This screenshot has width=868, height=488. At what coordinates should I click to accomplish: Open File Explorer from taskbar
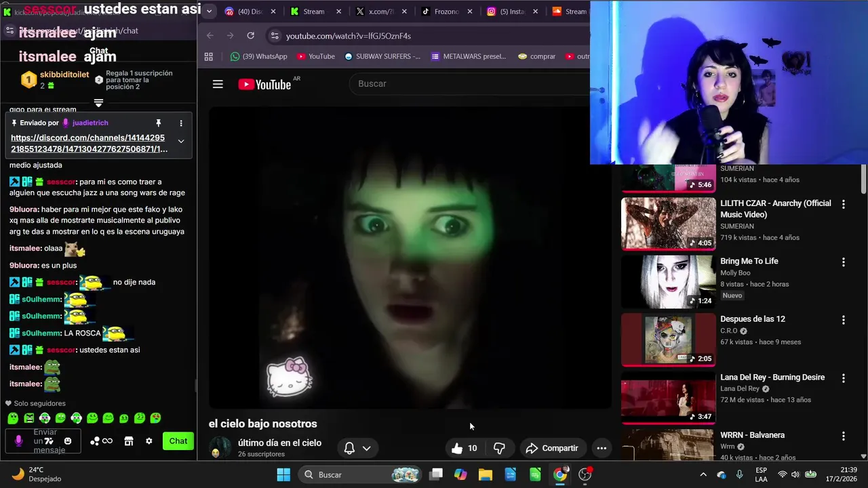pyautogui.click(x=485, y=474)
